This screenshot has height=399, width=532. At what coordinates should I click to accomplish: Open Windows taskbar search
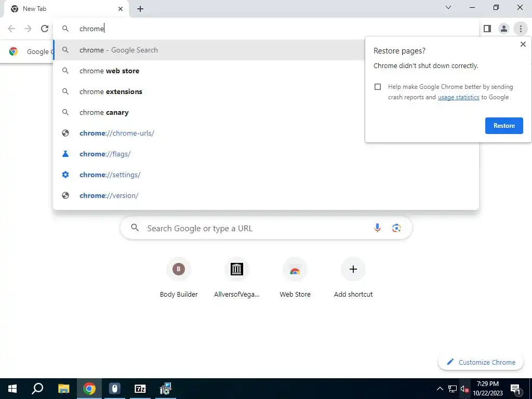coord(37,389)
